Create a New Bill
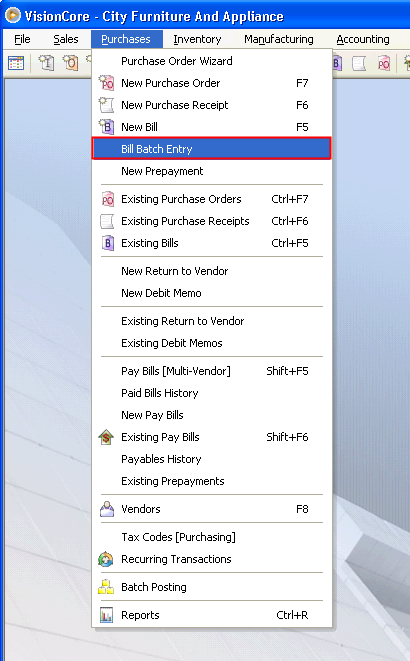The height and width of the screenshot is (661, 410). (x=212, y=126)
